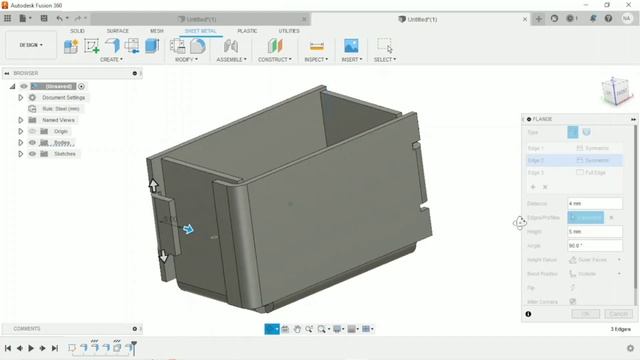
Task: Expand the Bodies folder node
Action: pyautogui.click(x=20, y=142)
